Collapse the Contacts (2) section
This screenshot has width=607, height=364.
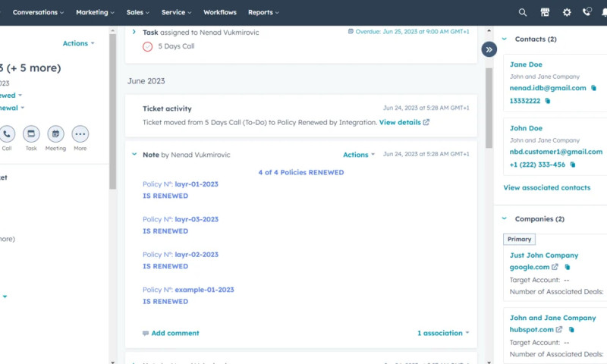(505, 39)
